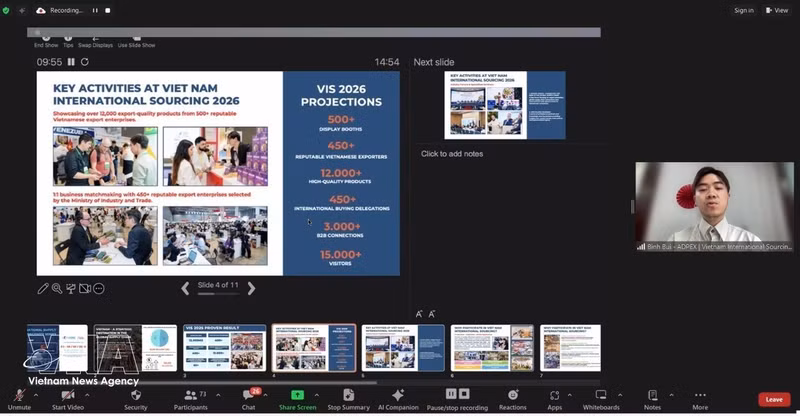Click Swap Displays
The width and height of the screenshot is (800, 420).
tap(95, 42)
